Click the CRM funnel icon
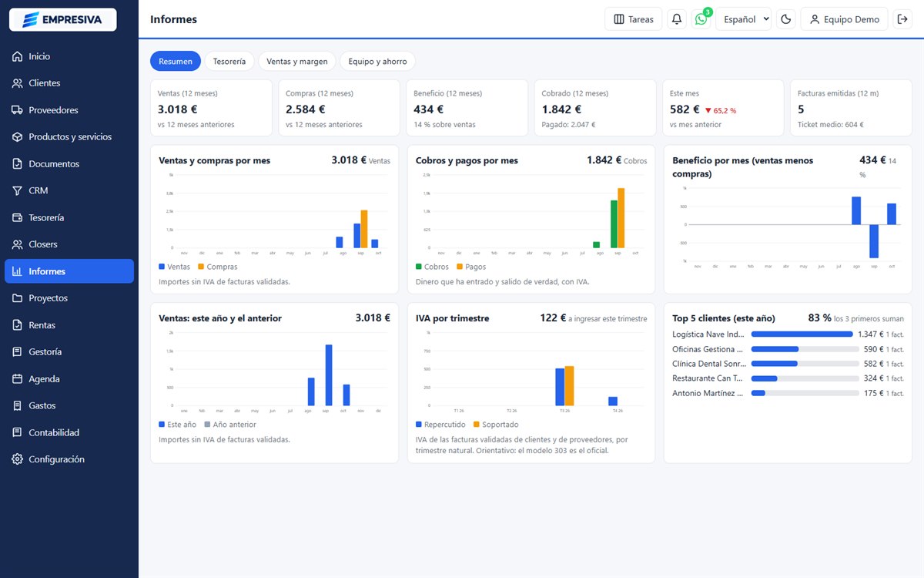The image size is (924, 578). (x=17, y=190)
